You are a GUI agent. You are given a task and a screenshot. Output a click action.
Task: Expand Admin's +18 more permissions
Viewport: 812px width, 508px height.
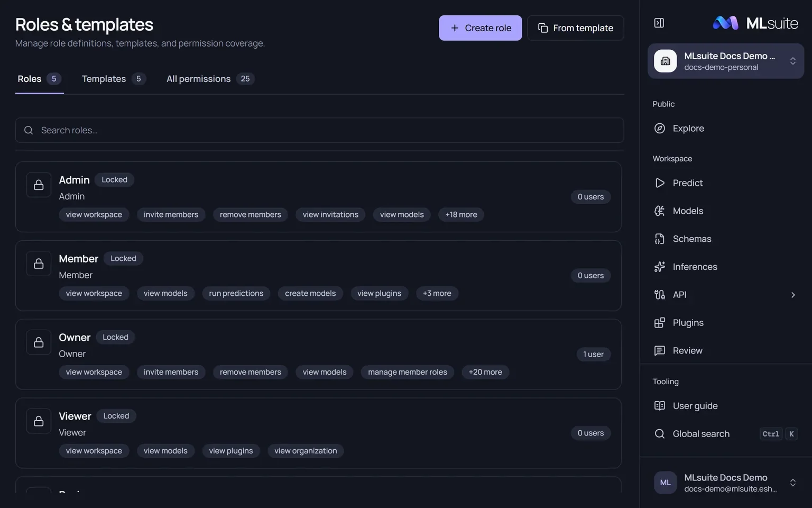click(461, 214)
